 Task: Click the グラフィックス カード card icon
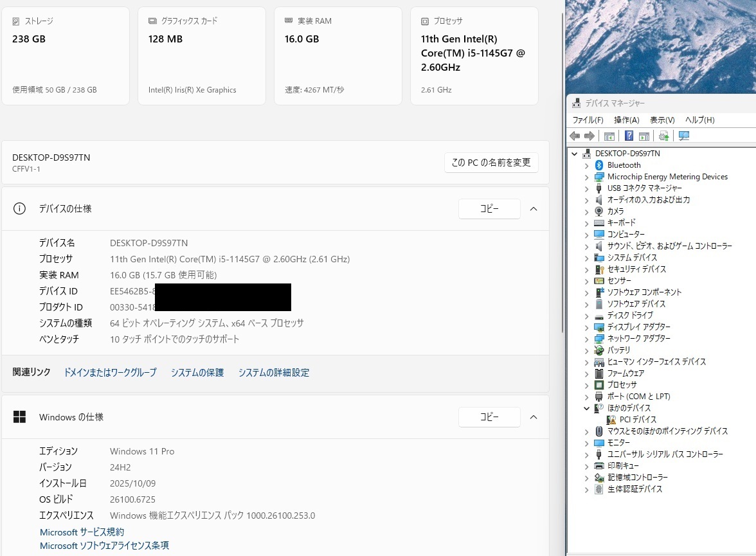coord(152,21)
